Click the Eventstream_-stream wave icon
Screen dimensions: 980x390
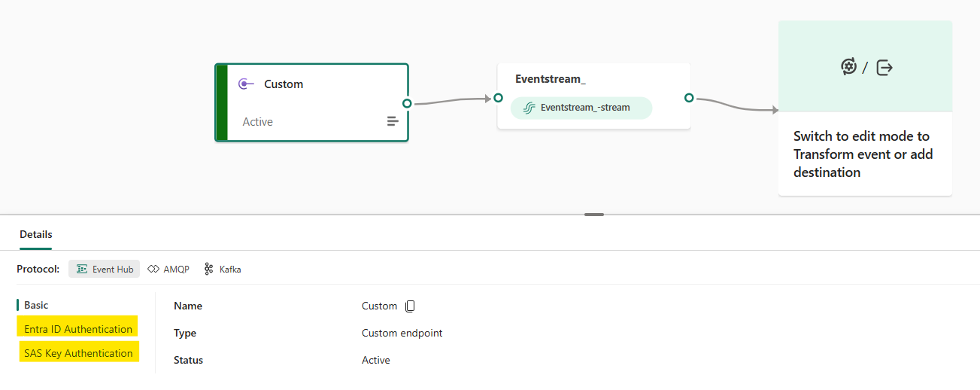[x=529, y=108]
